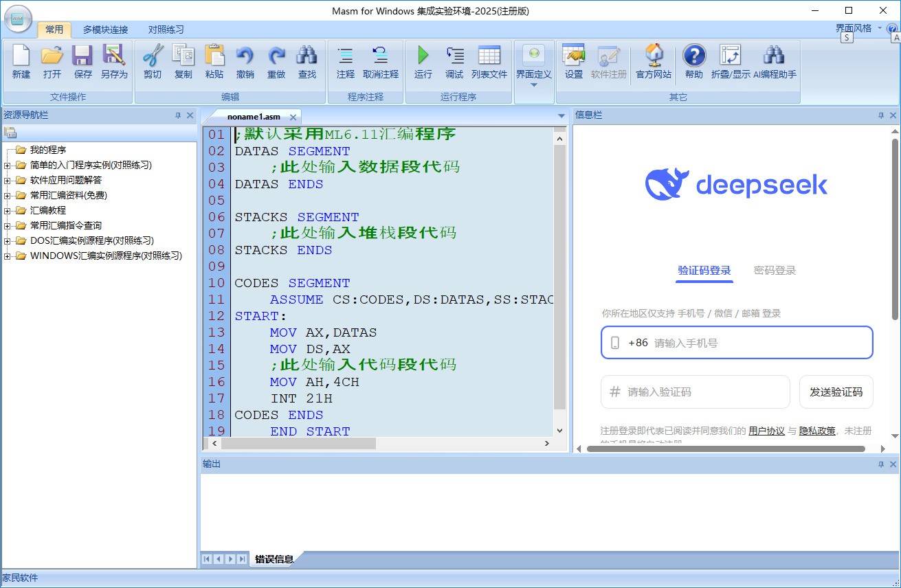This screenshot has width=901, height=588.
Task: Use the 查找 find tool
Action: pos(307,62)
